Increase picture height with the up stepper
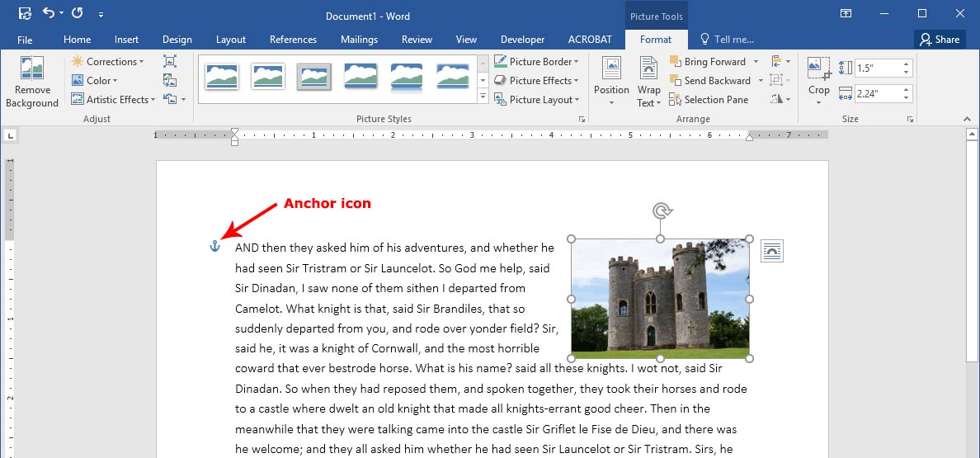This screenshot has height=458, width=980. coord(907,64)
